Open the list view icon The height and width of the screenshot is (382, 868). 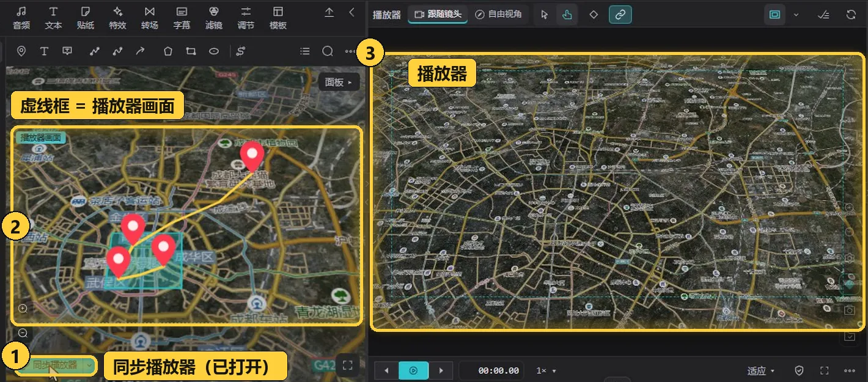coord(305,51)
